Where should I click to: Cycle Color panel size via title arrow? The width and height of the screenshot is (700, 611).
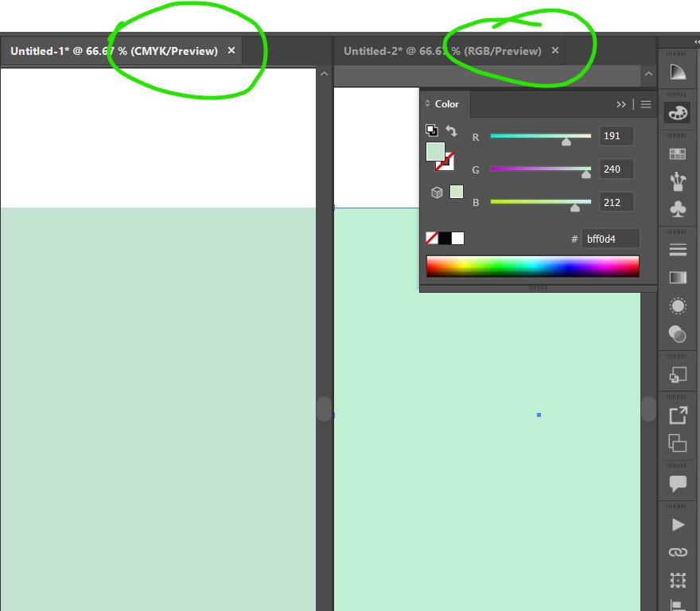427,103
